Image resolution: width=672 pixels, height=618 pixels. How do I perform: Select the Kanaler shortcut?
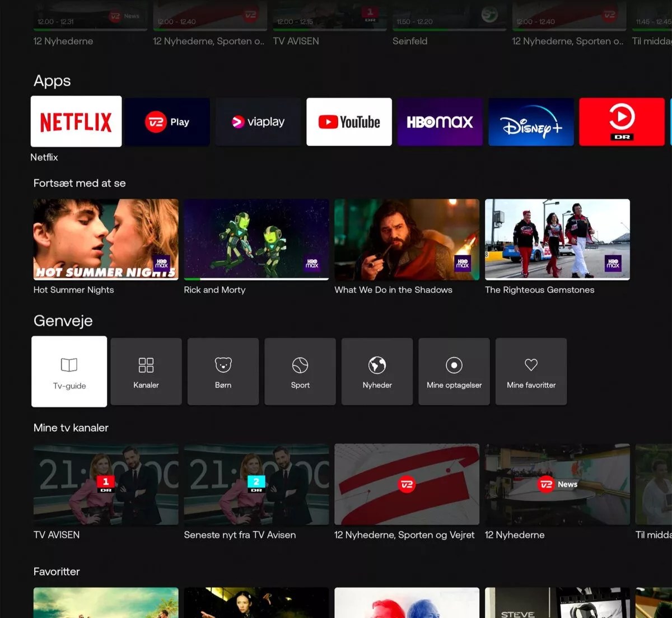click(146, 371)
